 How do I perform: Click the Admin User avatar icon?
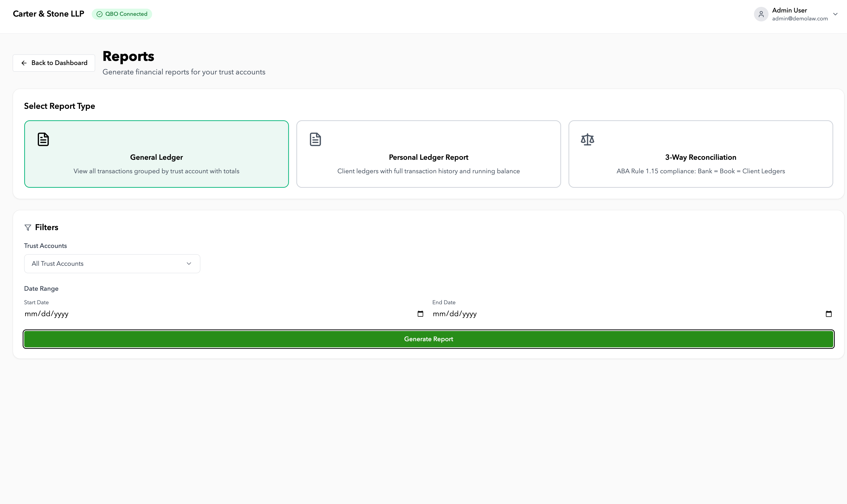click(x=761, y=14)
